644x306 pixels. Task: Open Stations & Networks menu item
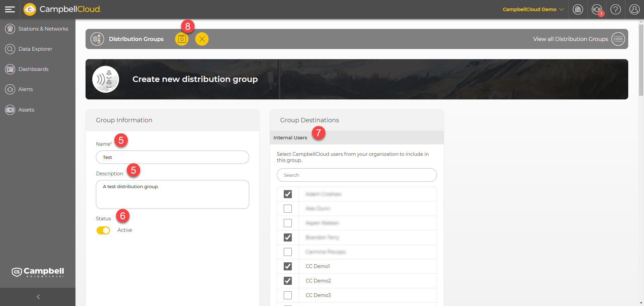pos(43,29)
